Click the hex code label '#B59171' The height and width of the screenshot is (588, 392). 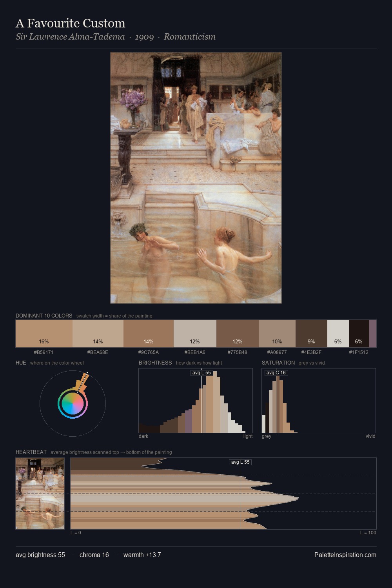[44, 352]
